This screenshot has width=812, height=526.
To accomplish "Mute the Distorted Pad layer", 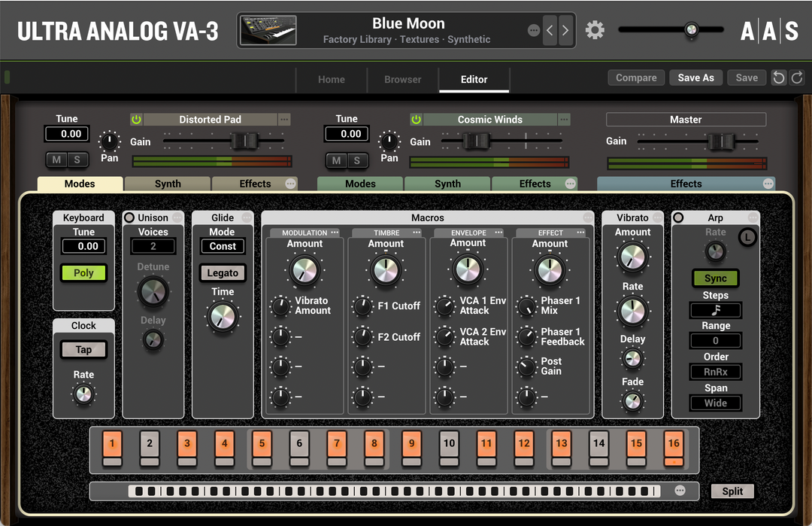I will [56, 160].
